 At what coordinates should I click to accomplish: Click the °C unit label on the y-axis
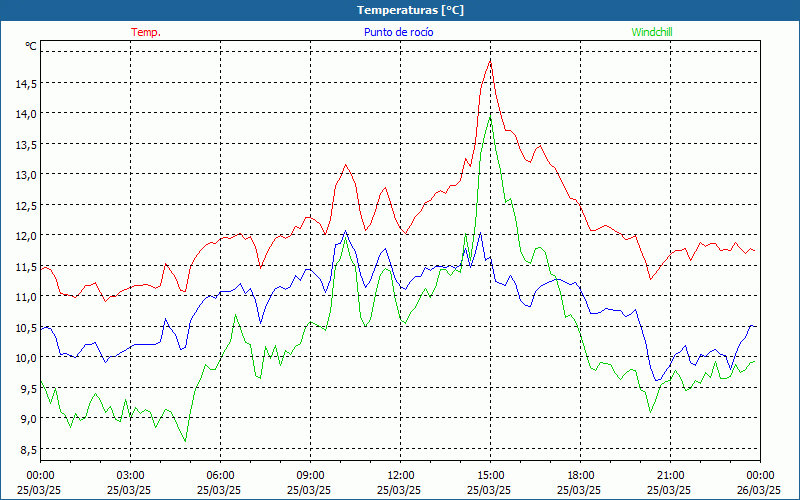point(31,46)
